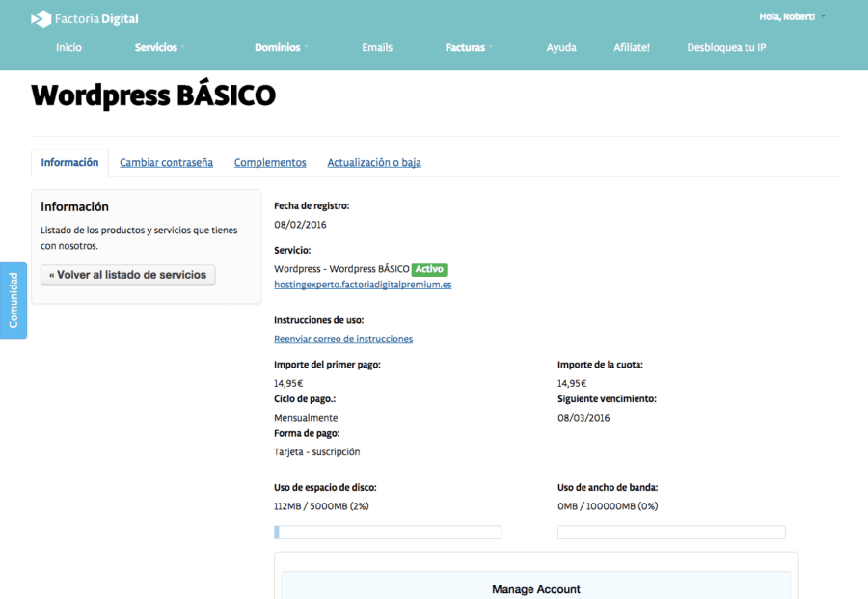Expand the Facturas dropdown menu
The height and width of the screenshot is (599, 868).
469,47
